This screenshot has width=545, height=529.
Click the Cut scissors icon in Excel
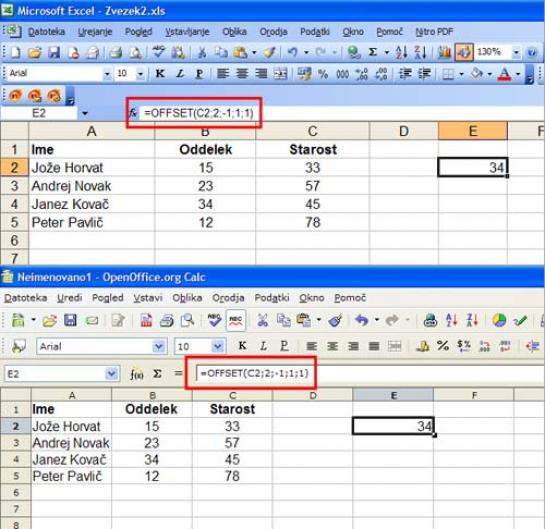(202, 52)
